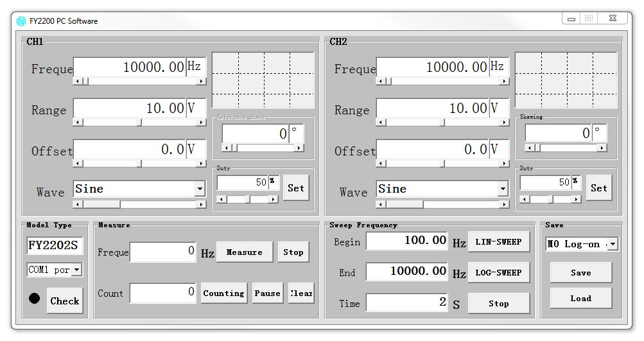Click CH1 Offset scrollbar right arrow
Screen dimensions: 644x341
[201, 164]
